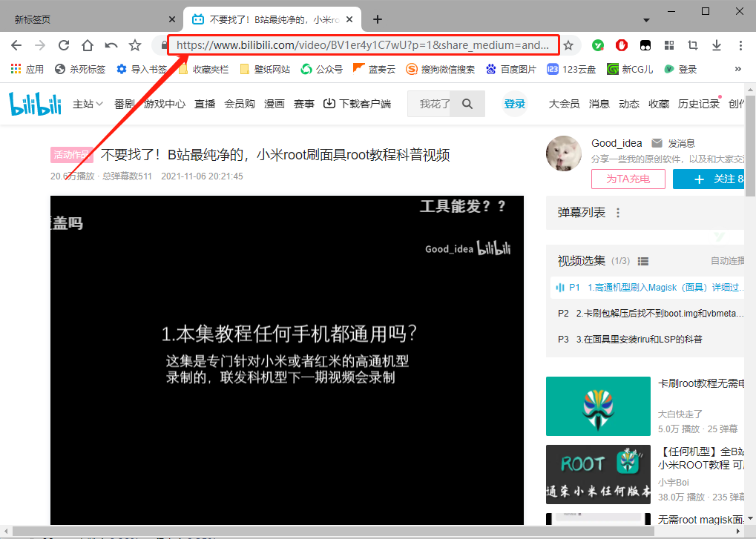
Task: Click the crop screenshot toolbar icon
Action: 693,45
